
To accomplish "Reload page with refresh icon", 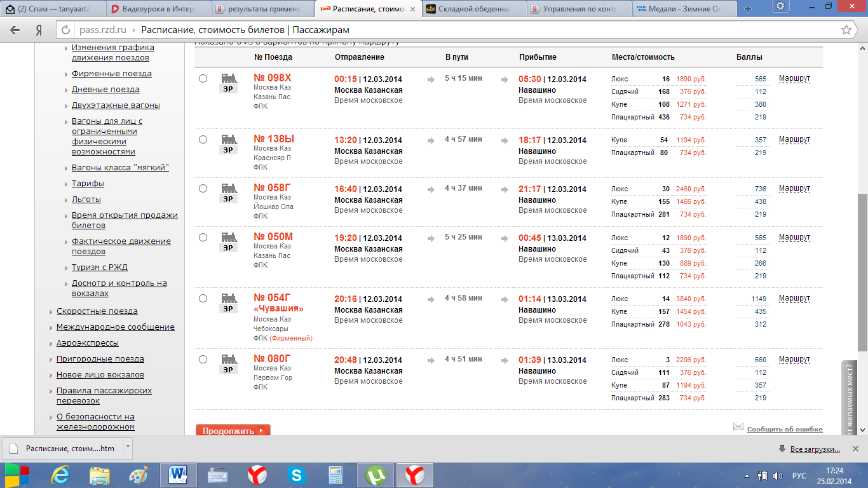I will [66, 30].
